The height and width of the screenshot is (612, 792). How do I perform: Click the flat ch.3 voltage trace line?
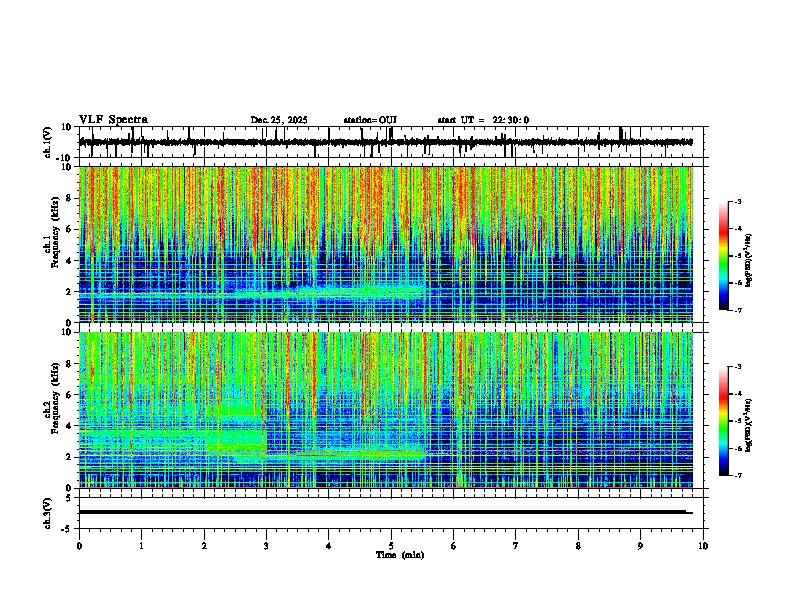(386, 512)
